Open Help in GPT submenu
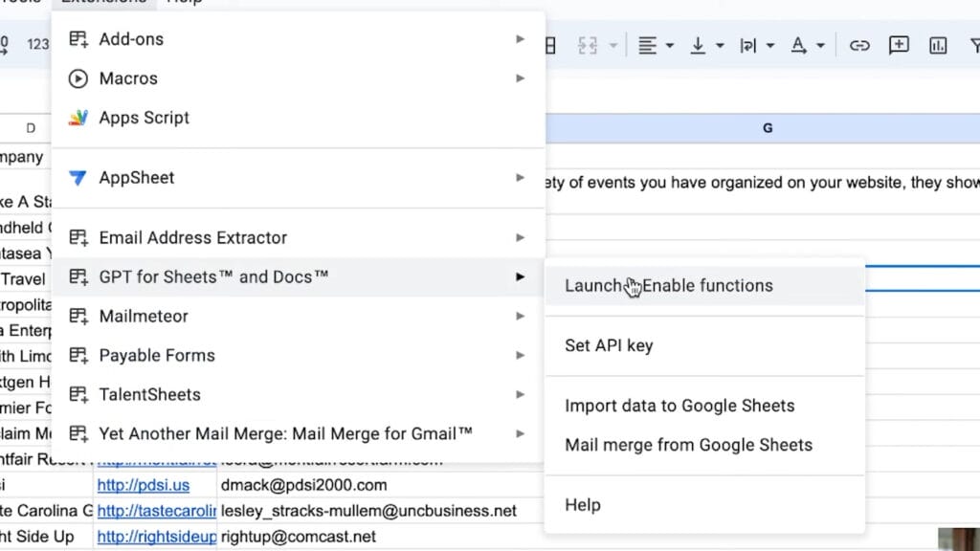This screenshot has height=551, width=980. pyautogui.click(x=705, y=505)
